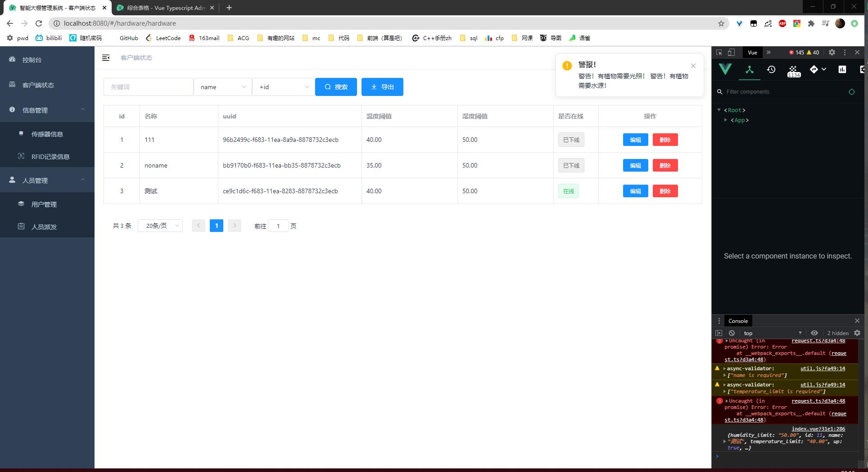Click the red error count 145
This screenshot has width=868, height=472.
[796, 52]
